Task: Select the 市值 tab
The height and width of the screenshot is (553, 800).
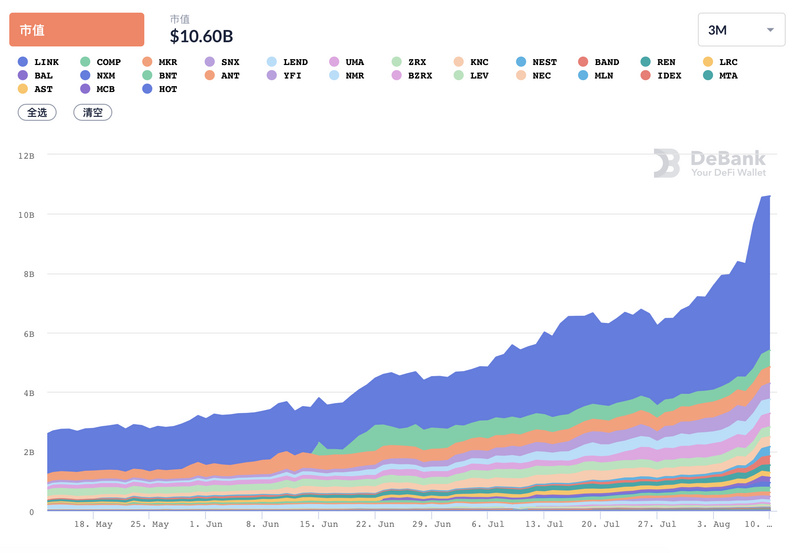Action: tap(77, 30)
